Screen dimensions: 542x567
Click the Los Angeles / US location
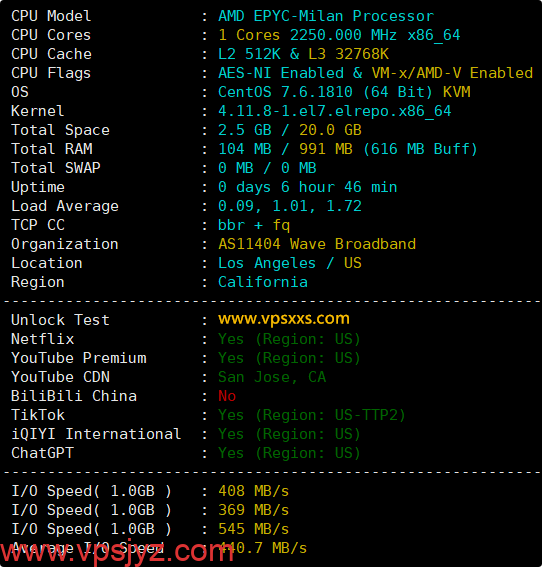click(290, 263)
